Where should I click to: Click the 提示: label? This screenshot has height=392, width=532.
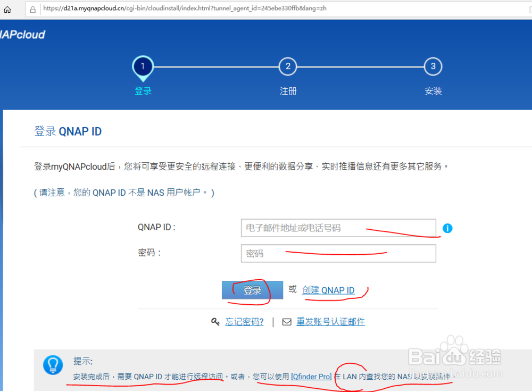(x=83, y=361)
